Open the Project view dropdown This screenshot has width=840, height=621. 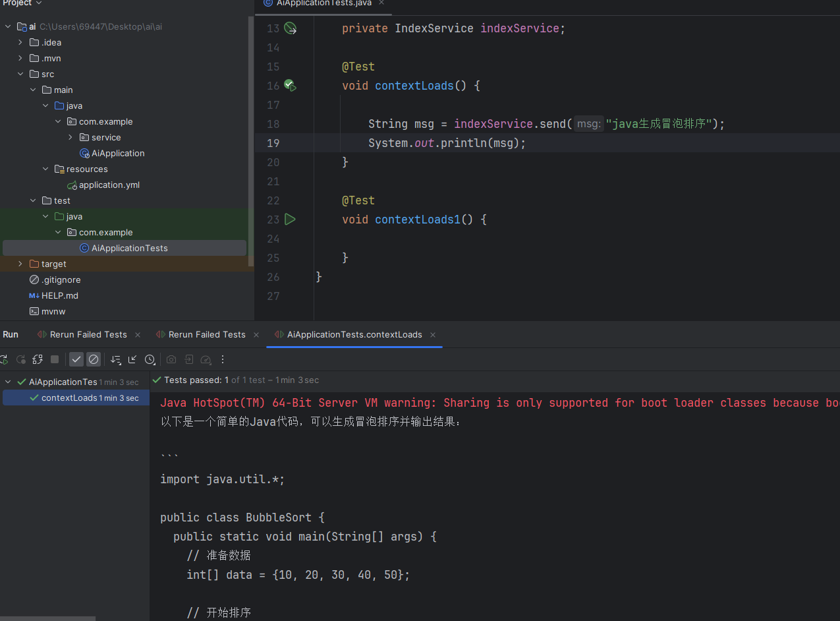22,3
